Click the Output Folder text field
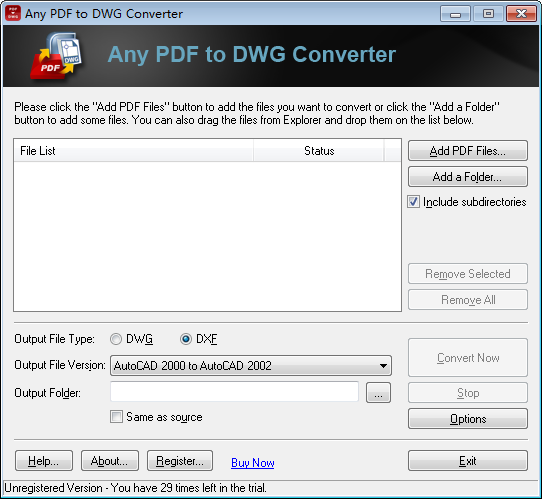Viewport: 542px width, 499px height. click(234, 392)
